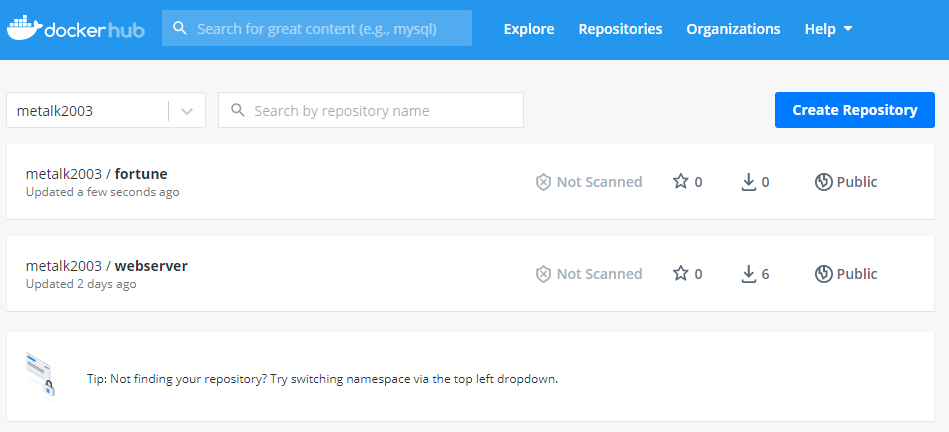Click 'Not Scanned' label on webserver row
Viewport: 949px width, 432px height.
click(599, 274)
